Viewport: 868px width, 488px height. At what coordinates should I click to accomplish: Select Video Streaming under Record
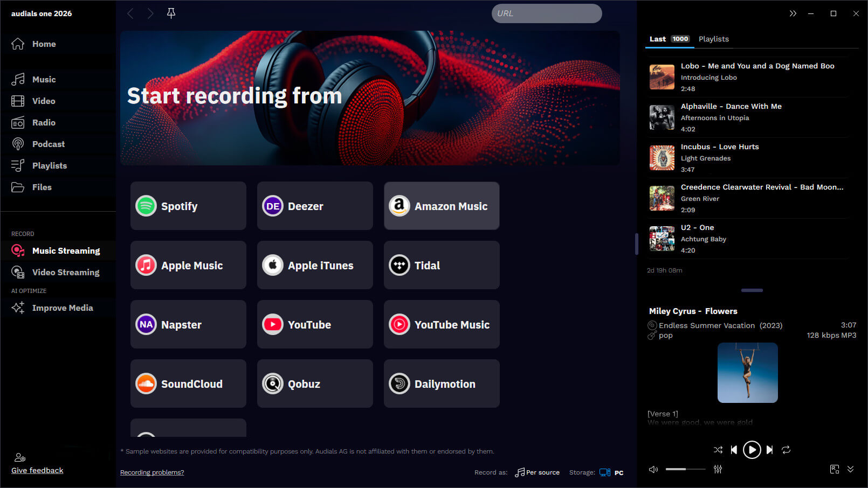point(66,272)
